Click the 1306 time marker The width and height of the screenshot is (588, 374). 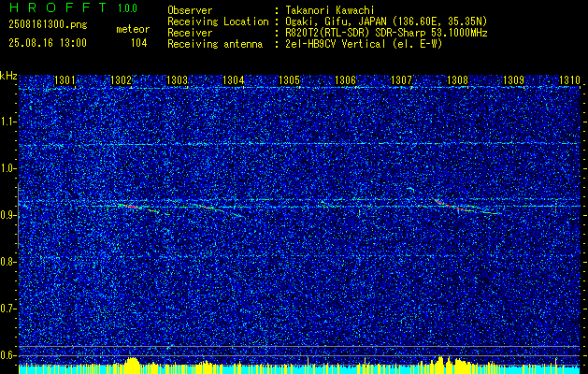(345, 80)
